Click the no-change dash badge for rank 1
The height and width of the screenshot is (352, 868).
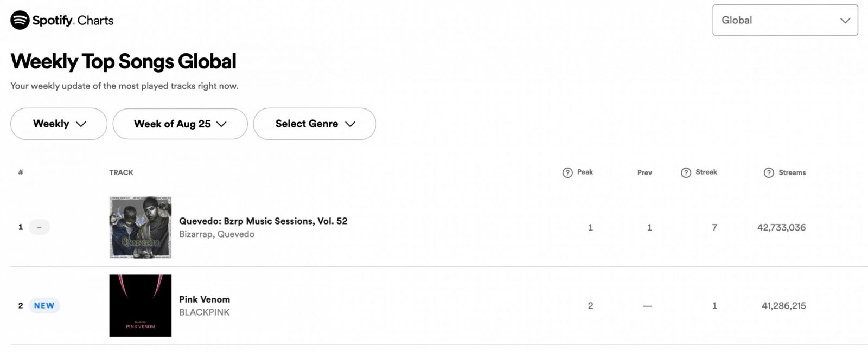[39, 227]
